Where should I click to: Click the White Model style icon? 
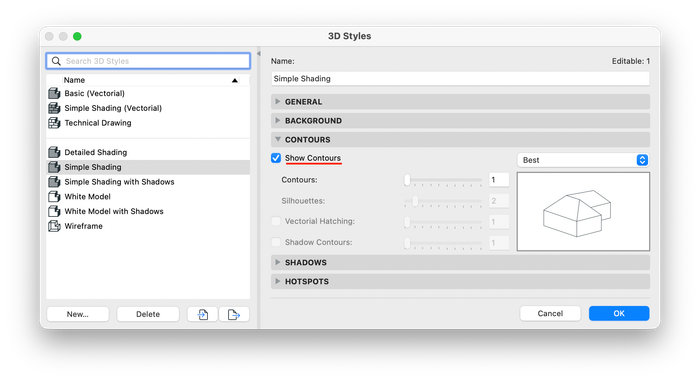pos(54,197)
